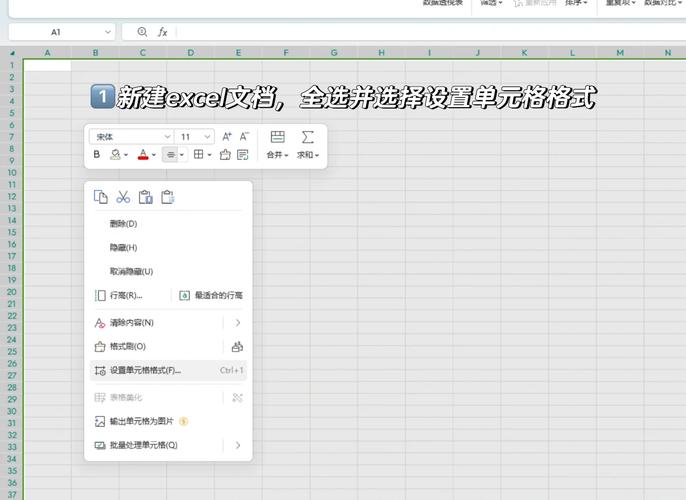
Task: Click the Cut scissors icon
Action: 123,197
